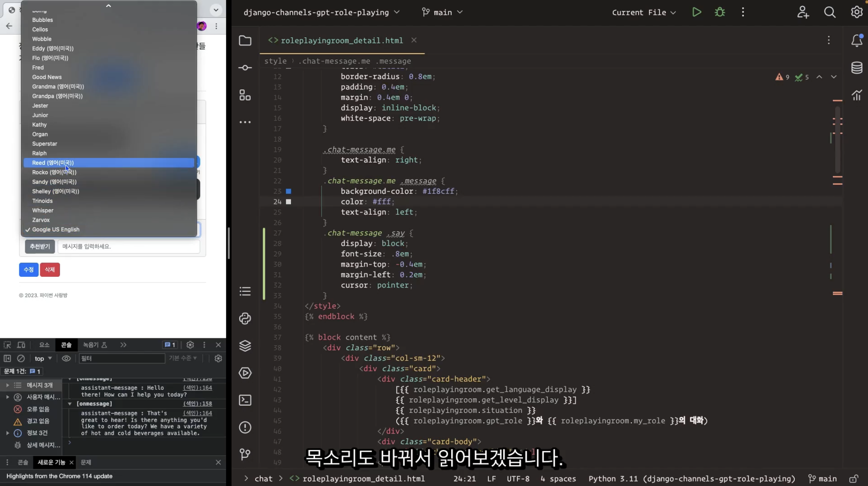Open the Problems tool window icon

click(245, 427)
